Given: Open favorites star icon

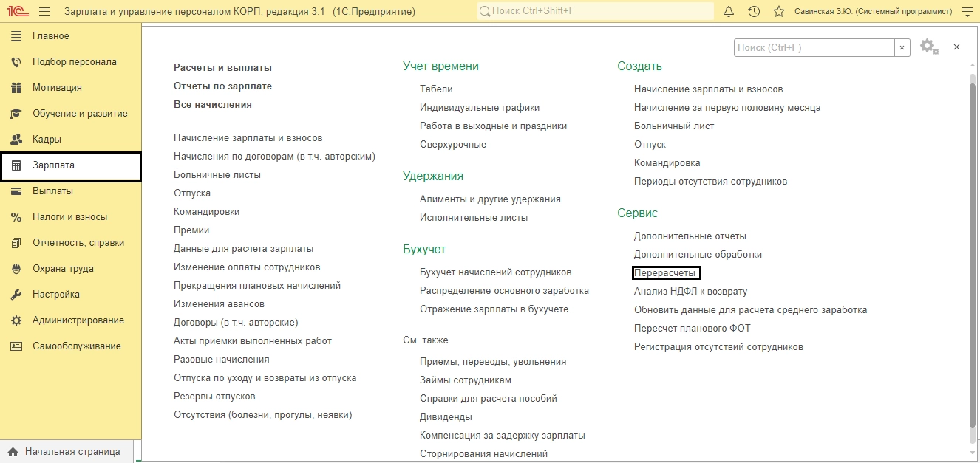Looking at the screenshot, I should click(x=778, y=12).
